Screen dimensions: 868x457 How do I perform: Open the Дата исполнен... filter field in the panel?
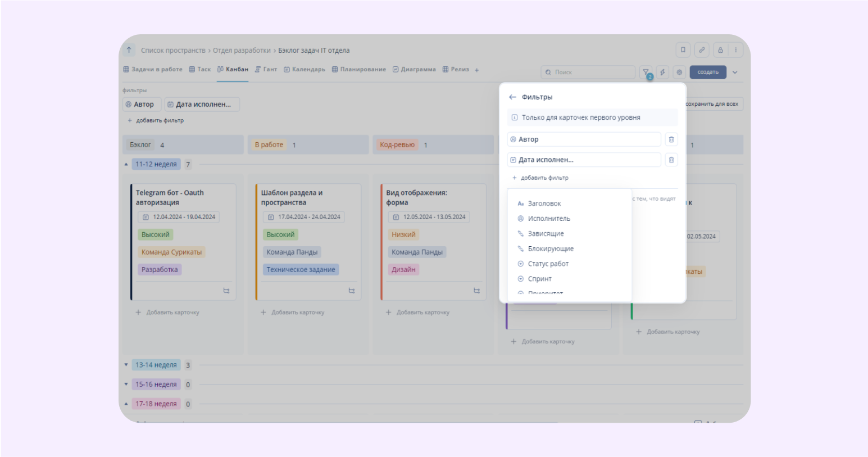coord(584,160)
